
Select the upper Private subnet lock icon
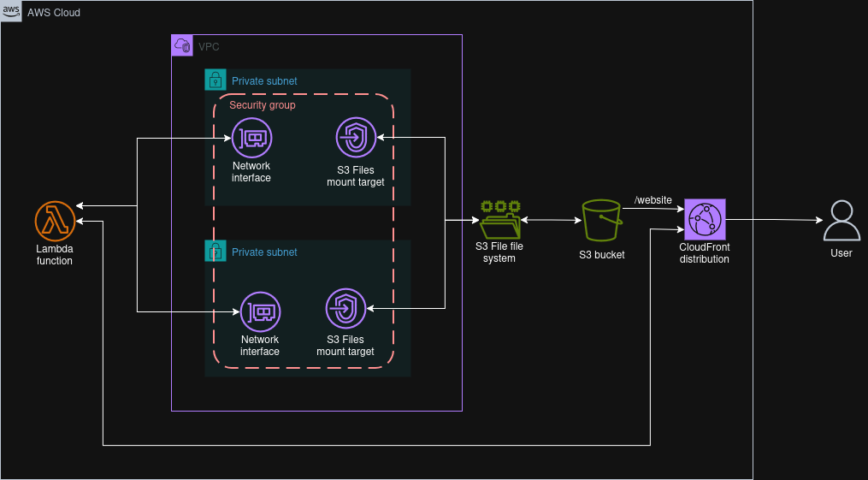[x=216, y=80]
